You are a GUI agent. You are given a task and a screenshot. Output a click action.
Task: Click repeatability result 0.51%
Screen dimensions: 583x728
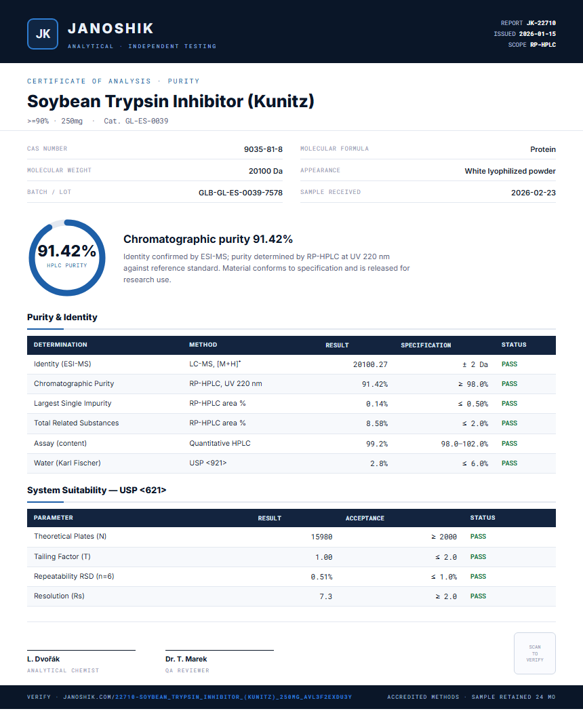click(x=321, y=577)
